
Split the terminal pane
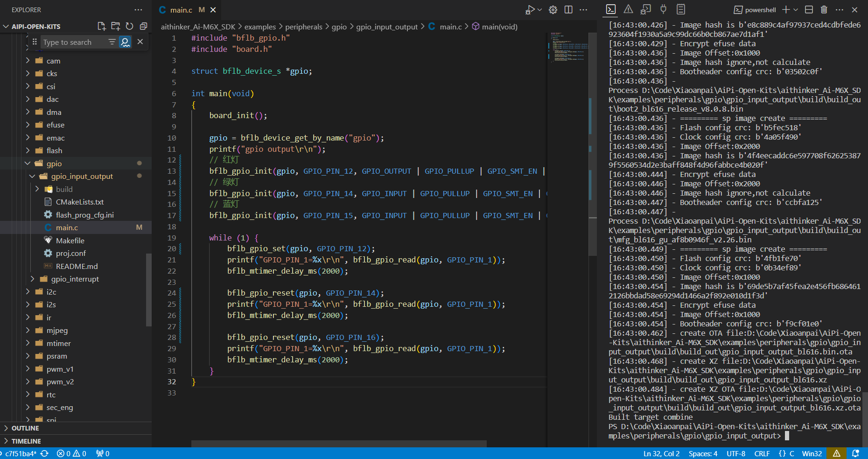point(809,9)
